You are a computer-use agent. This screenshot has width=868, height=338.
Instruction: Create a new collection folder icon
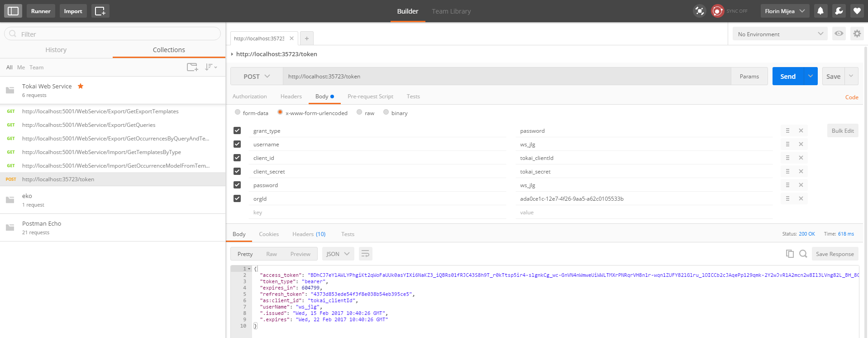192,67
